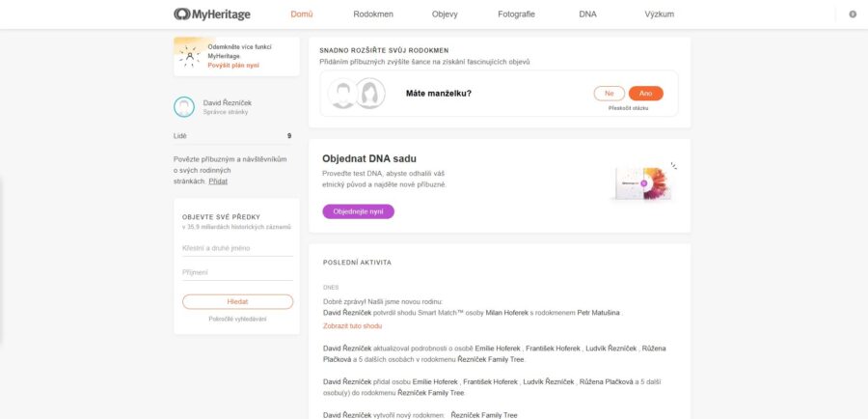Click Růžena Plačková in updated-details entry
This screenshot has width=868, height=419.
coord(495,353)
